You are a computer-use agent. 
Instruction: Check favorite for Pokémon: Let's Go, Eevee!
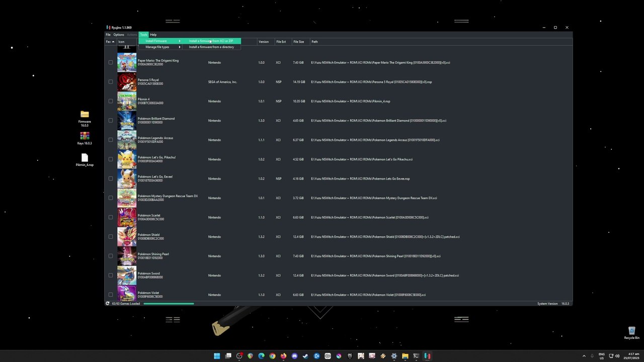(111, 178)
